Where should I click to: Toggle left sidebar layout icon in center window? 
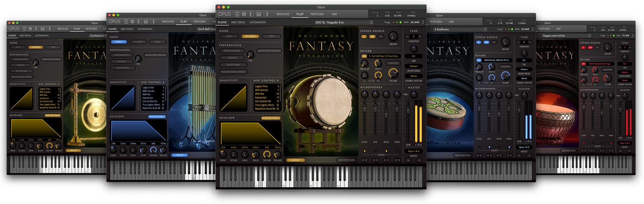tap(252, 14)
